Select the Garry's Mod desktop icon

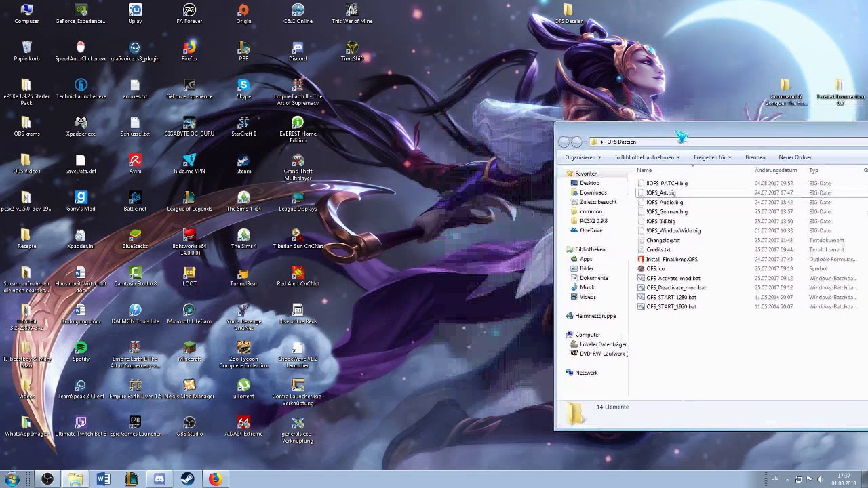81,201
